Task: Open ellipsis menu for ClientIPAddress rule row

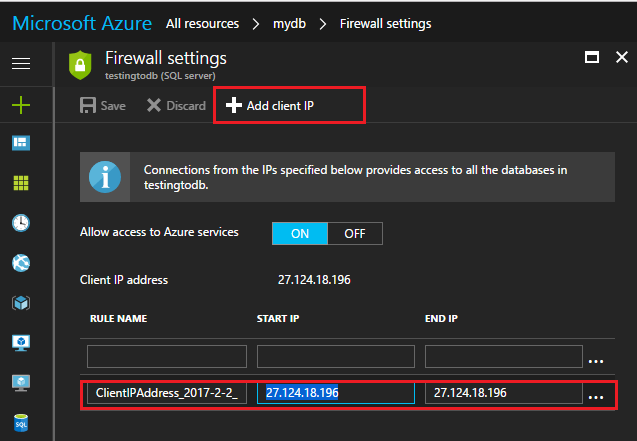Action: pyautogui.click(x=596, y=397)
